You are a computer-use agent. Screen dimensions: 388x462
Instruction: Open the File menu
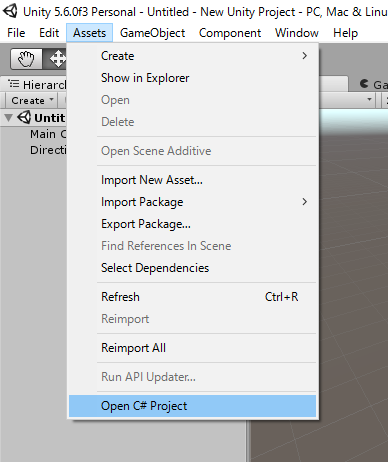click(16, 33)
